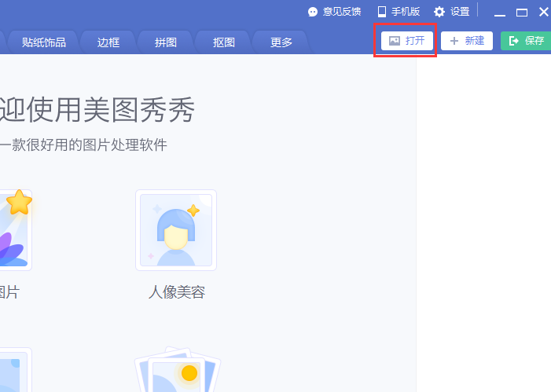Click the plus icon in 新建 button

pyautogui.click(x=454, y=41)
